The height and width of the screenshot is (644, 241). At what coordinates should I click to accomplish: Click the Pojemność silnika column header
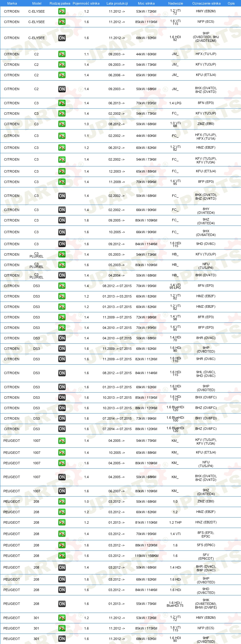click(86, 3)
